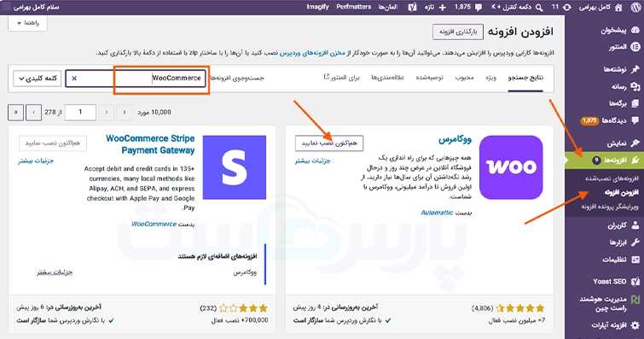This screenshot has width=644, height=339.
Task: Open ابزارها tools in sidebar
Action: pos(624,243)
